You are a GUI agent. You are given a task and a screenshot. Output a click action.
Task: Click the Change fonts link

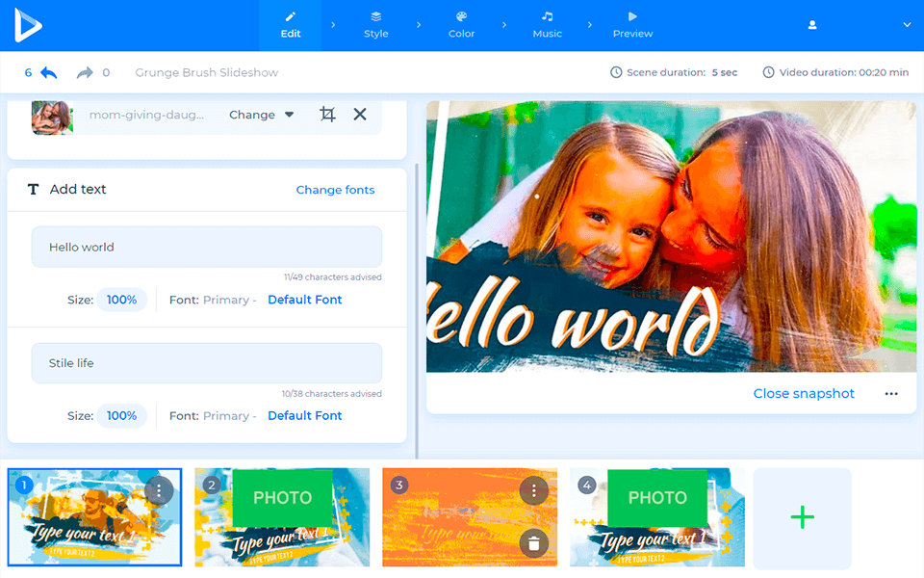coord(335,190)
